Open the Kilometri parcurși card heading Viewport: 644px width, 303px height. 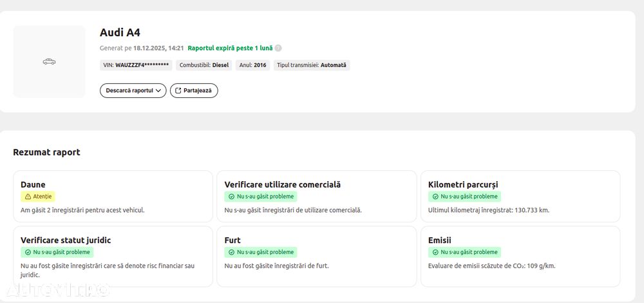(462, 184)
